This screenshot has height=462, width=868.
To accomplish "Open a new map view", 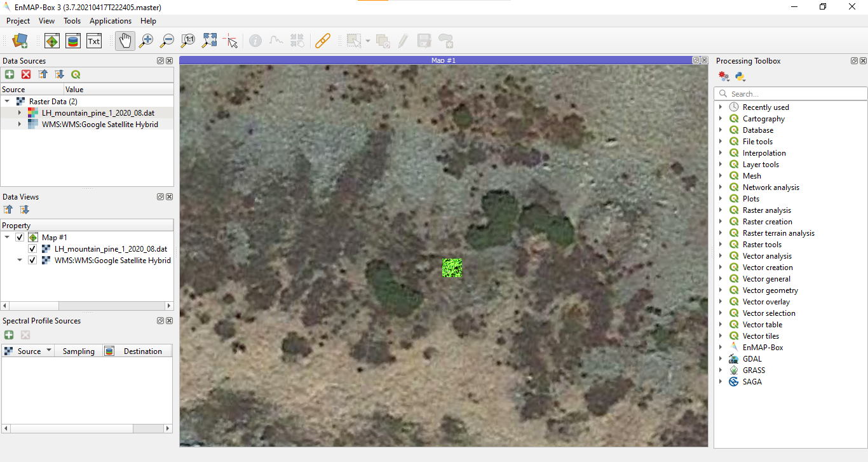I will pyautogui.click(x=52, y=40).
